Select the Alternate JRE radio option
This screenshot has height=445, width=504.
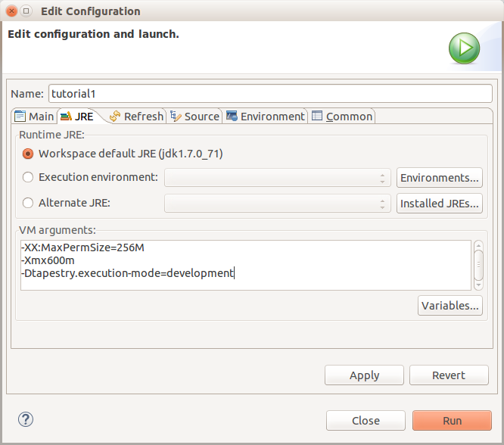(x=28, y=203)
